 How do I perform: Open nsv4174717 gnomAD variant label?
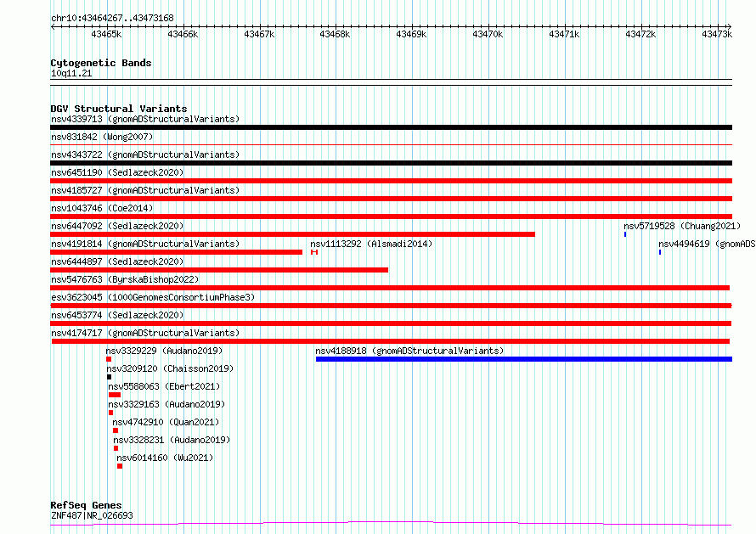tap(145, 333)
